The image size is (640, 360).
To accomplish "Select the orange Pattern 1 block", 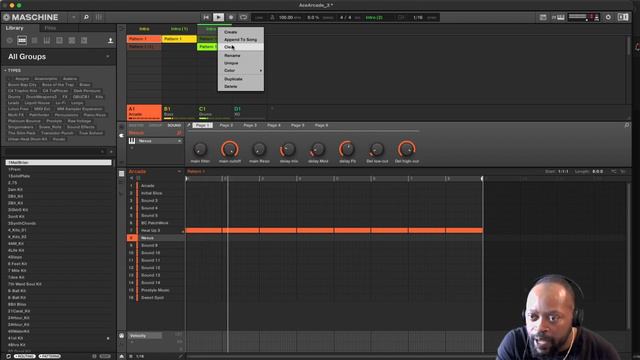I will (x=144, y=39).
